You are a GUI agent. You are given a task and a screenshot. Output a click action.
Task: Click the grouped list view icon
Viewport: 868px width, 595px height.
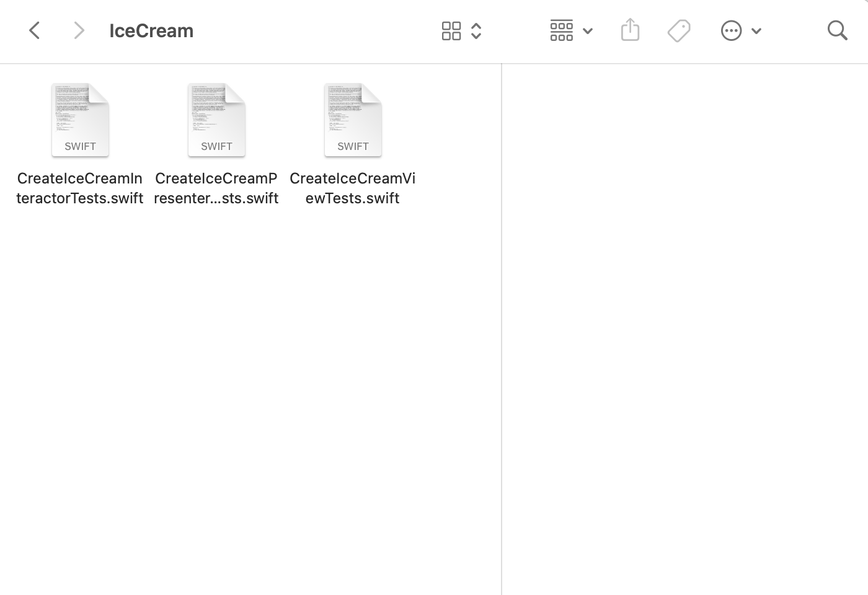tap(561, 30)
